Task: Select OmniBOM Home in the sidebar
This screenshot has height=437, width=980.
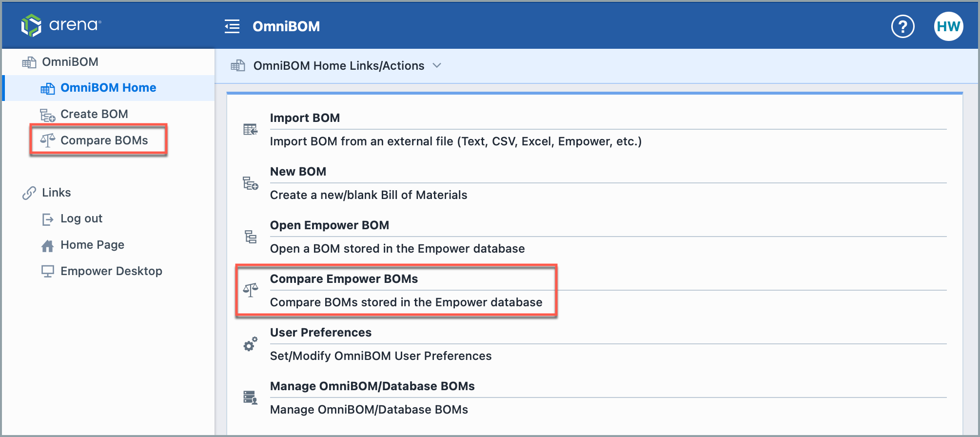Action: (x=108, y=88)
